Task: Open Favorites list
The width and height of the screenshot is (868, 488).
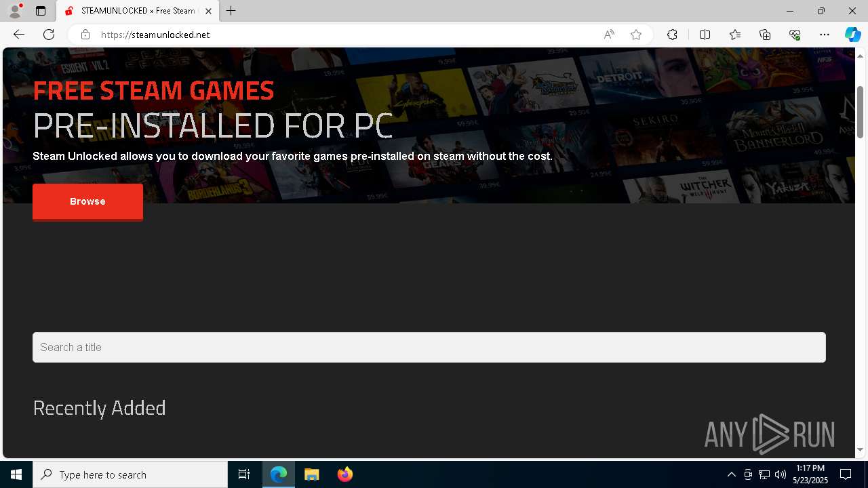Action: (x=735, y=35)
